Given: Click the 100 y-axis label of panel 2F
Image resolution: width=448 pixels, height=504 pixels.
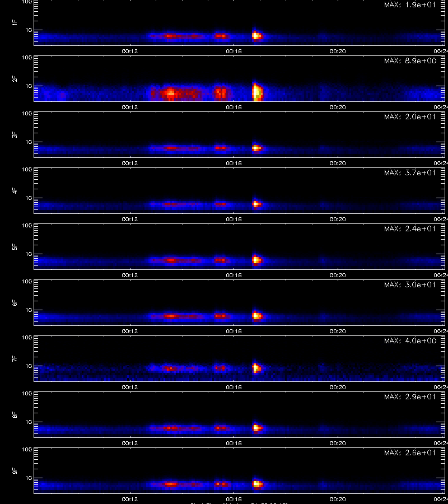Looking at the screenshot, I should click(x=27, y=58).
